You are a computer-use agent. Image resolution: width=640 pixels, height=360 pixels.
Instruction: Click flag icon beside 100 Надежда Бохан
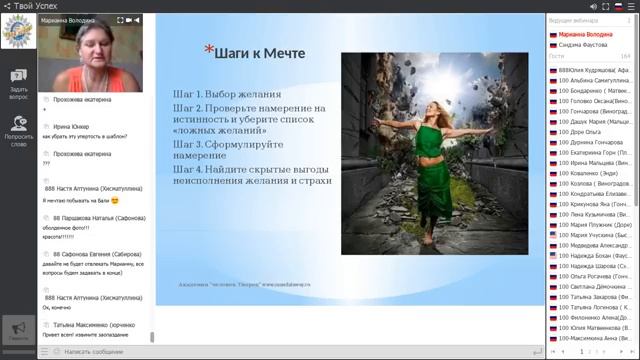553,256
